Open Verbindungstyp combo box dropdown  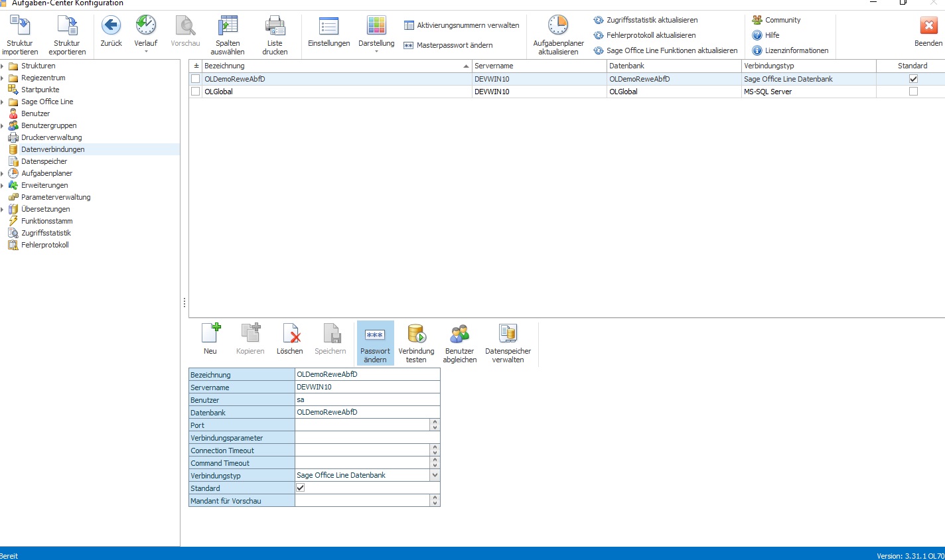tap(435, 475)
